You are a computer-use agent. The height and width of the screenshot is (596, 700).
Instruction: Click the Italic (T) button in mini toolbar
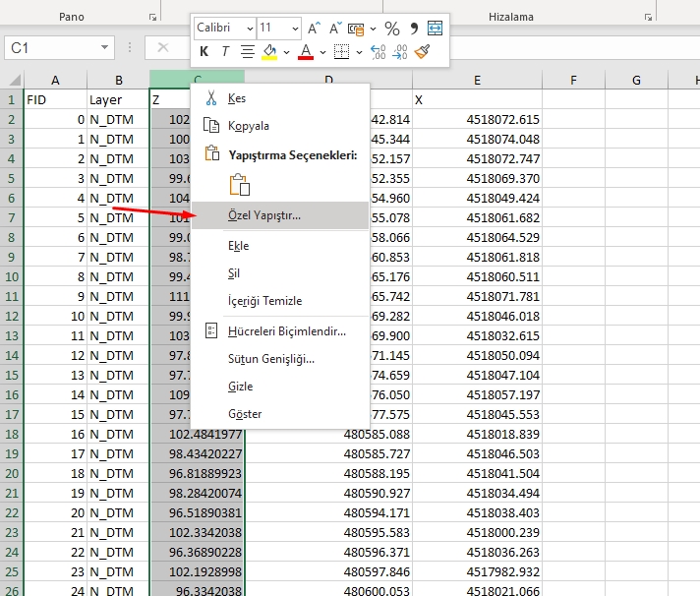[x=225, y=52]
